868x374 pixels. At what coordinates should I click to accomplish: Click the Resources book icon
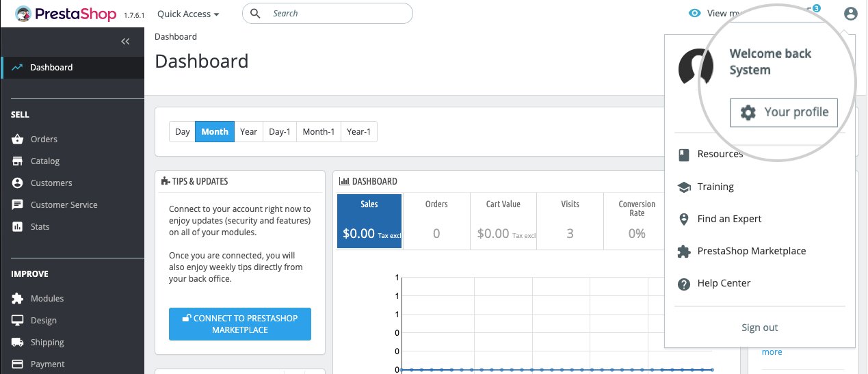tap(683, 155)
